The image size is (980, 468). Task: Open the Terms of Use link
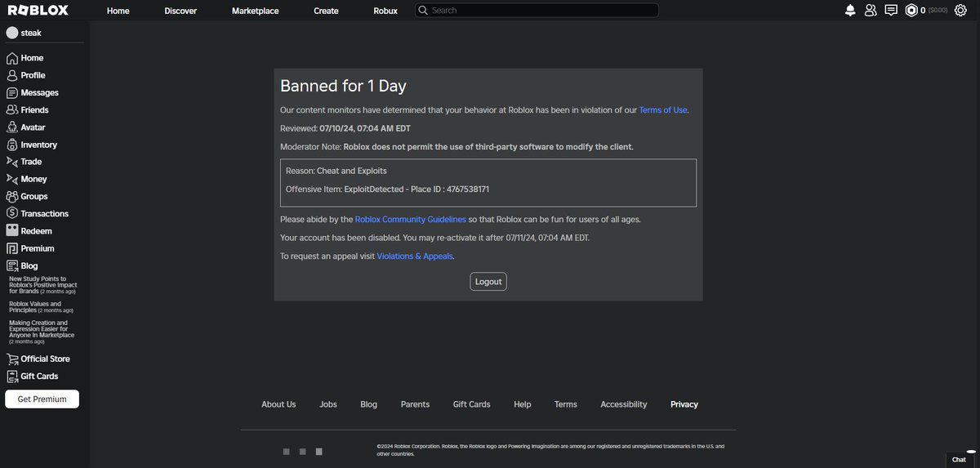tap(663, 110)
